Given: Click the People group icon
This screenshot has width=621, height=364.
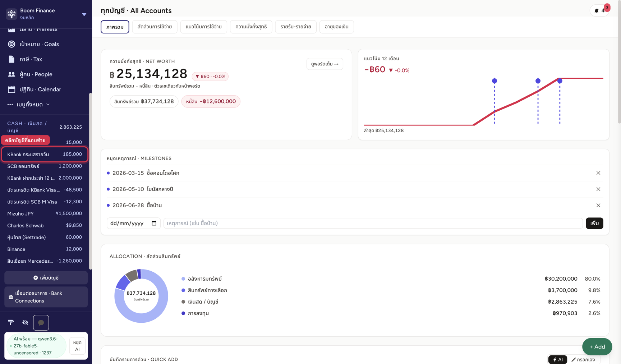Looking at the screenshot, I should (11, 74).
